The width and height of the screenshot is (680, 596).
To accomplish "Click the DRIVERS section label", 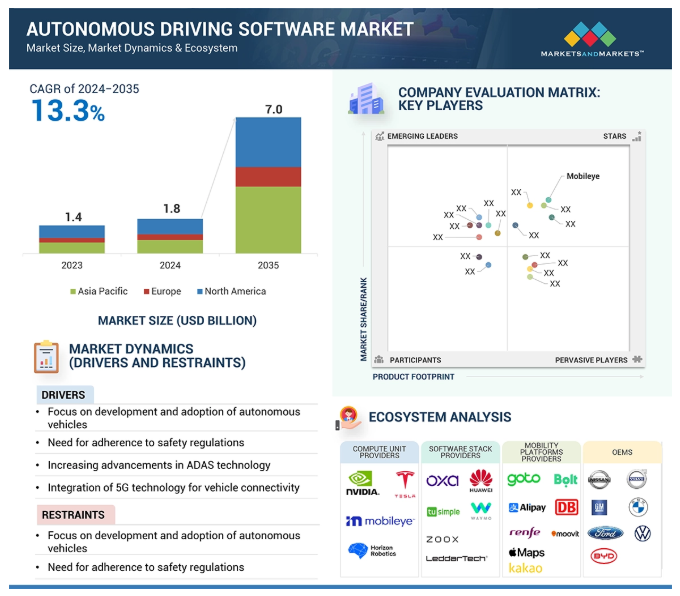I will (x=63, y=395).
